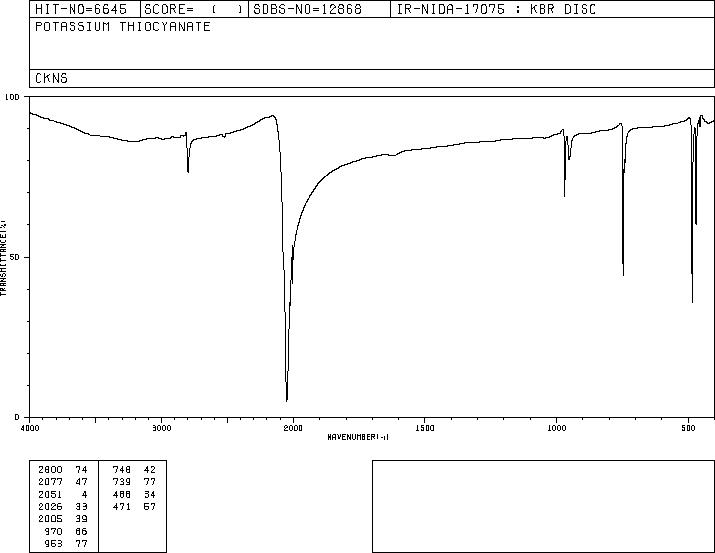The width and height of the screenshot is (715, 553).
Task: Click the 1500 wavenumber axis label
Action: (x=425, y=428)
